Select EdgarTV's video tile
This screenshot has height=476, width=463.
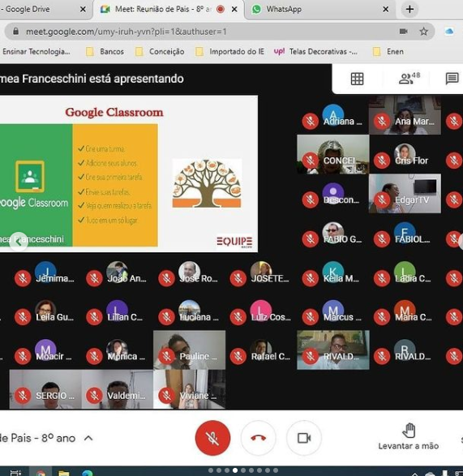click(x=405, y=193)
